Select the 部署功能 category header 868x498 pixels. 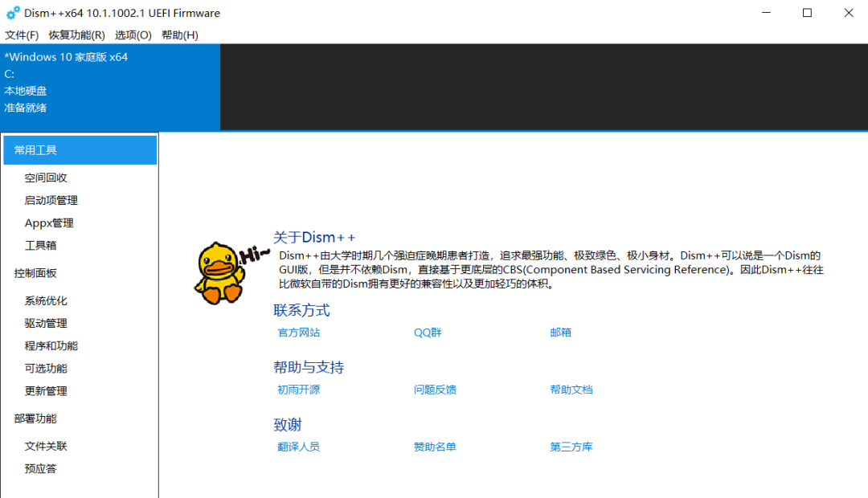(x=35, y=418)
